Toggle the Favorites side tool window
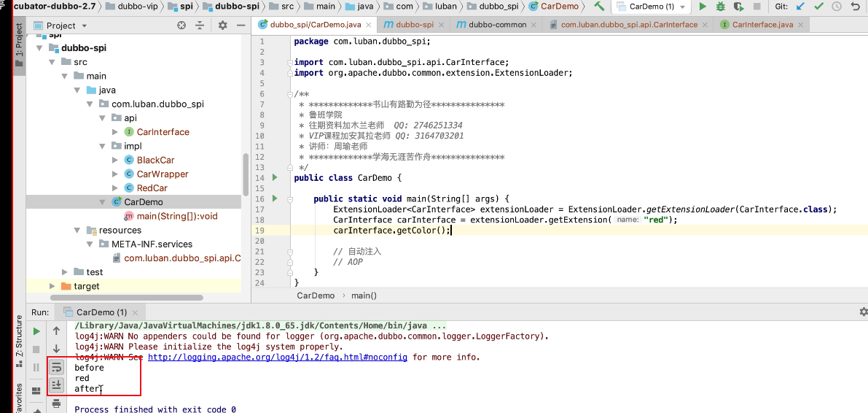 point(20,396)
